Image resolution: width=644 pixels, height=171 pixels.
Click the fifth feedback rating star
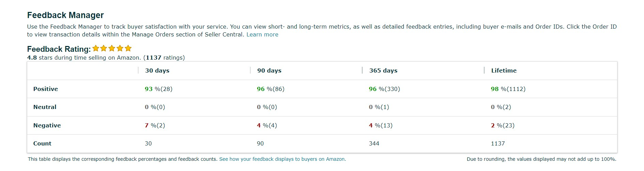point(128,48)
